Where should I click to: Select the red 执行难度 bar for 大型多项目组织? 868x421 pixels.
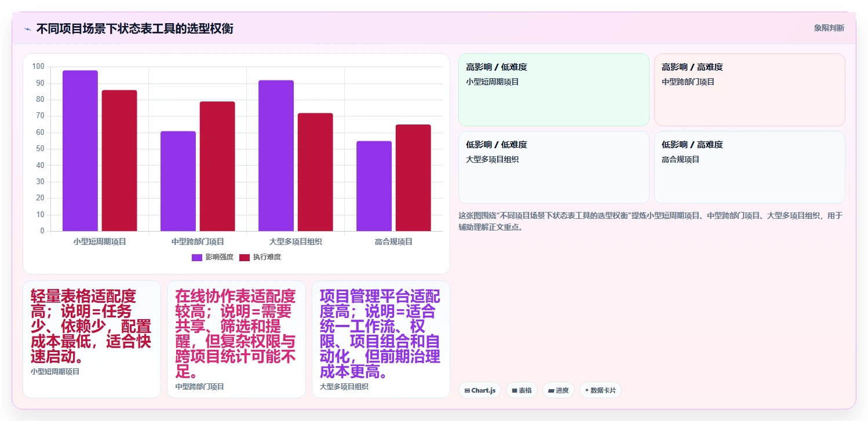pyautogui.click(x=315, y=172)
